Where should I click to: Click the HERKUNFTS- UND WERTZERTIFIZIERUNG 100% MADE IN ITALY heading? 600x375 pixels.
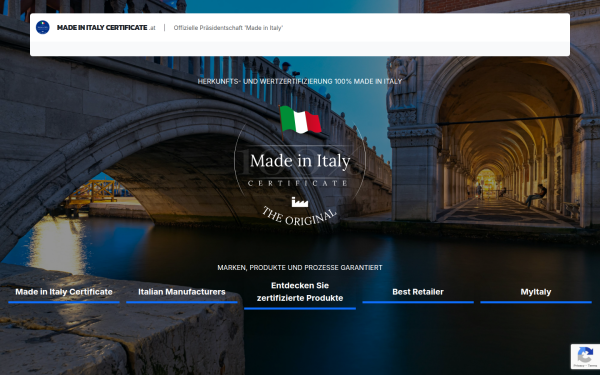pos(300,82)
